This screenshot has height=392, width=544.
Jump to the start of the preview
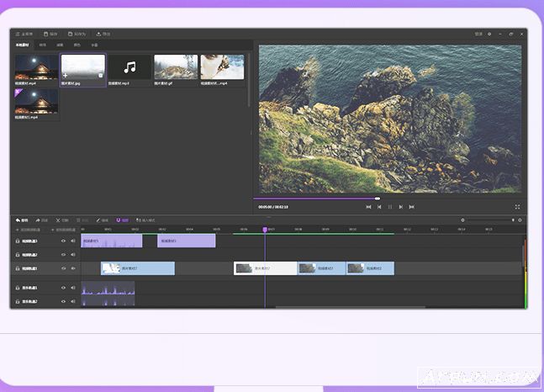tap(368, 206)
